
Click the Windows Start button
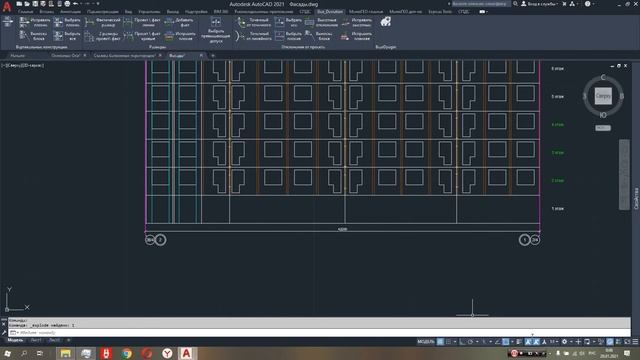(x=7, y=353)
